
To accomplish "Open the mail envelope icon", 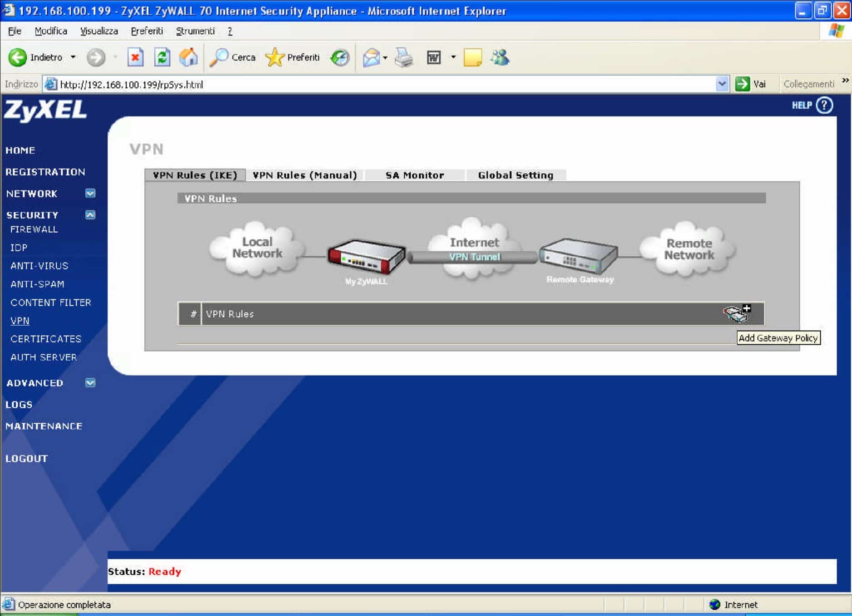I will click(x=371, y=58).
